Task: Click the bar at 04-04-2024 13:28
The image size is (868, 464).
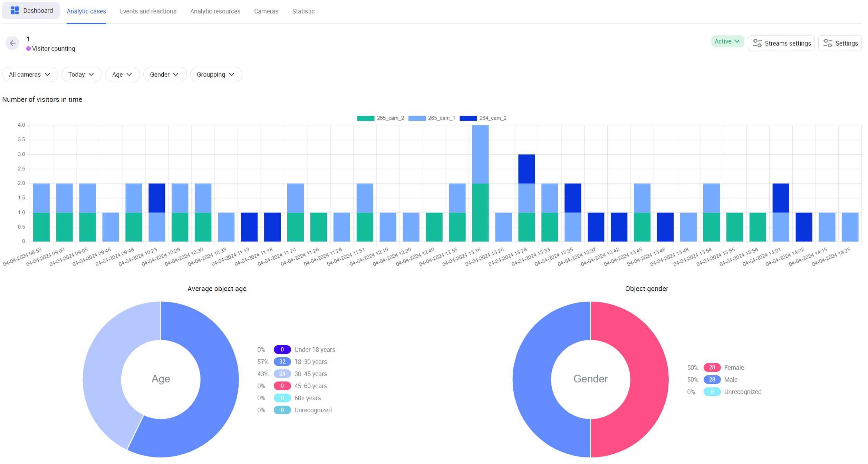Action: pyautogui.click(x=527, y=198)
